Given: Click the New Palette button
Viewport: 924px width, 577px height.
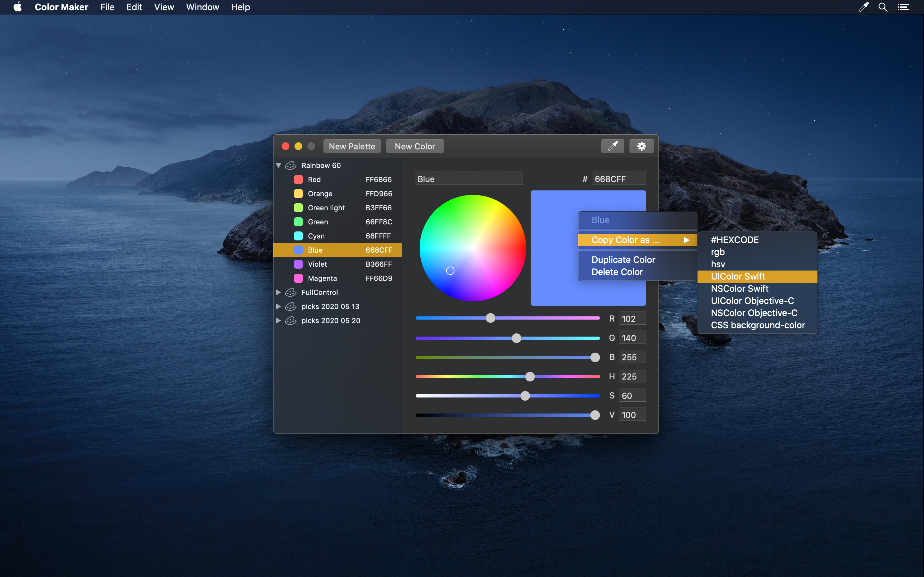Looking at the screenshot, I should [352, 146].
